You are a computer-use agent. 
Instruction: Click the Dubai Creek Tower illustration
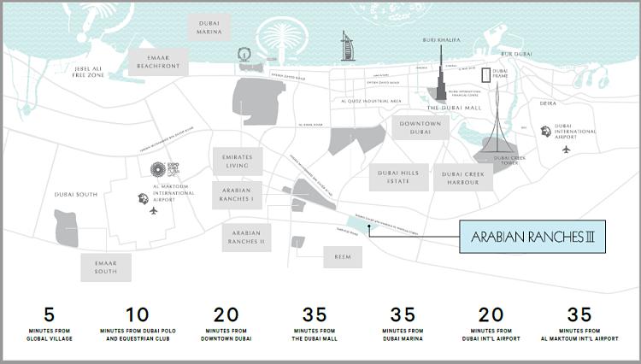[497, 118]
